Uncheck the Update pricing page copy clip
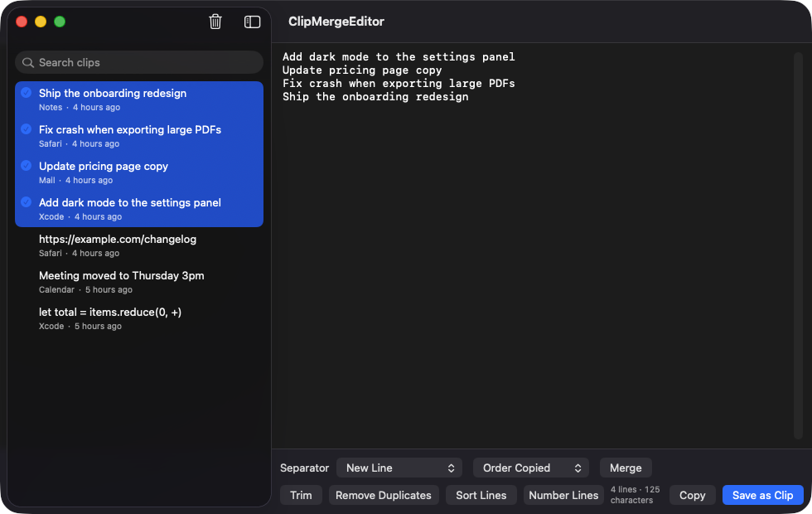812x514 pixels. (26, 166)
